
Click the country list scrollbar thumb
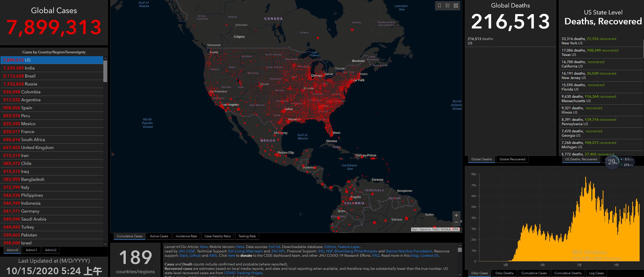(105, 71)
